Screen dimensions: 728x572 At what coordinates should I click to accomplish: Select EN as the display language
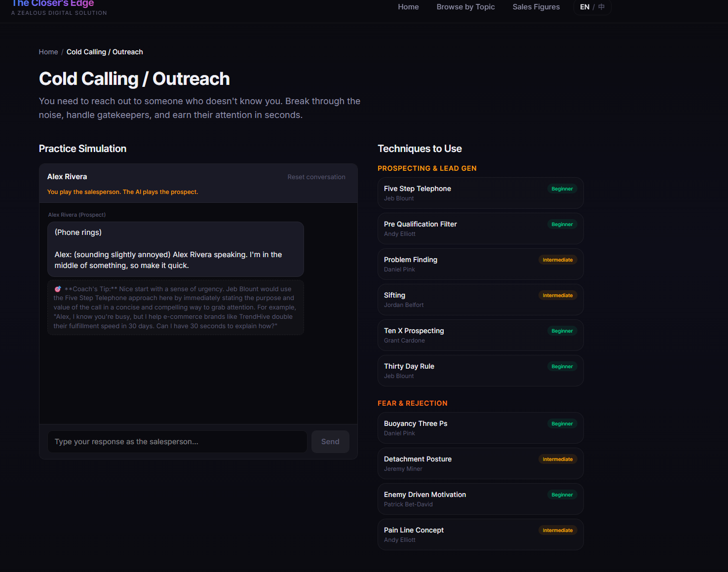(584, 7)
